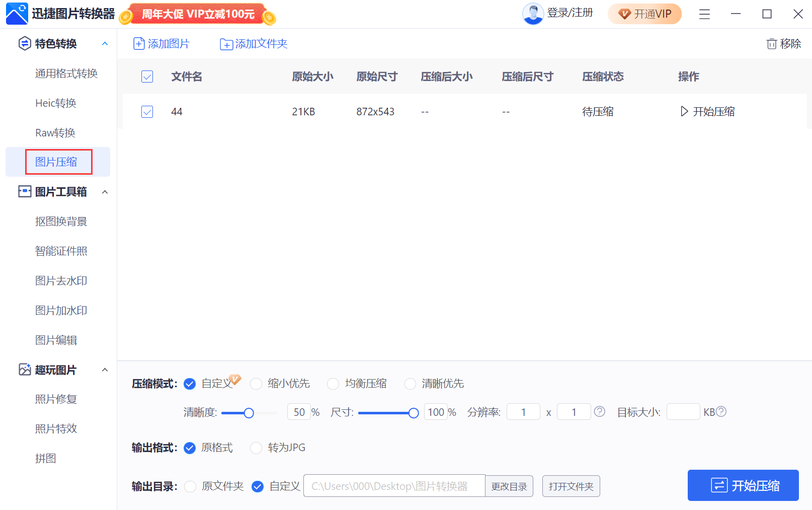Click the 待压缩 status cell

coord(598,112)
